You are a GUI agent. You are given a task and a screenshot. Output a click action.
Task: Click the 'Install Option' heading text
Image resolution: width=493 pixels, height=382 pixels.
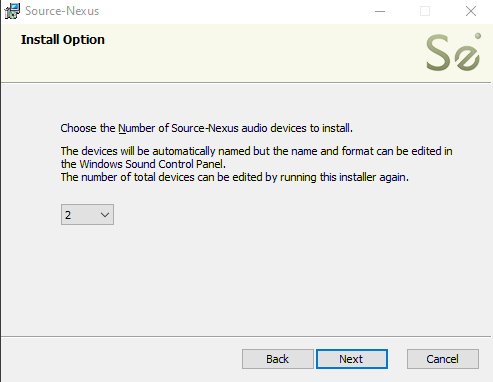(63, 40)
